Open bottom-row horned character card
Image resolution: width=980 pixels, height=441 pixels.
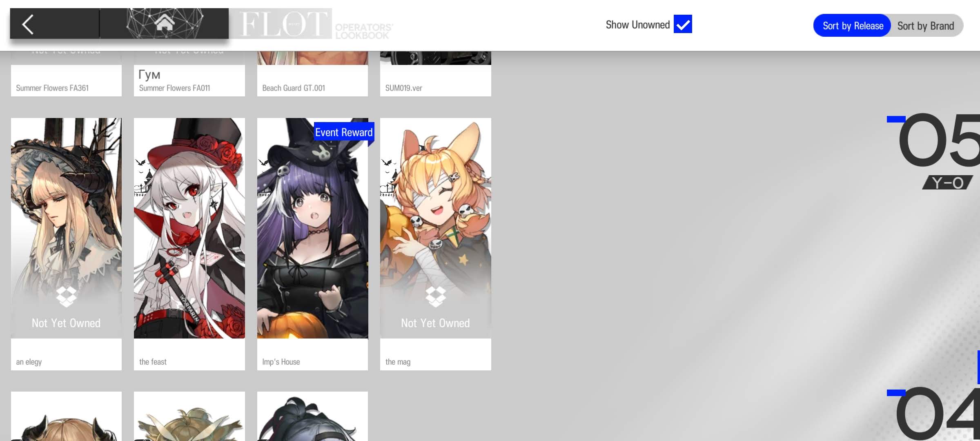point(66,416)
